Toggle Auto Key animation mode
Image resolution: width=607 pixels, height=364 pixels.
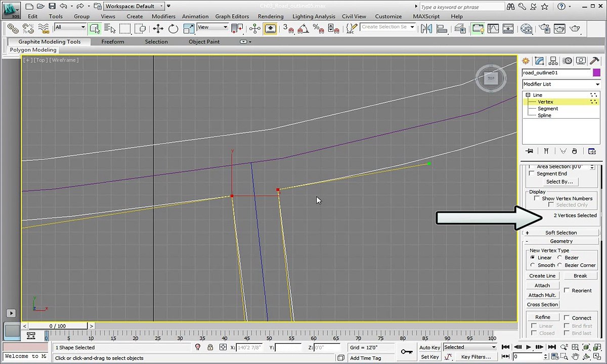click(429, 347)
